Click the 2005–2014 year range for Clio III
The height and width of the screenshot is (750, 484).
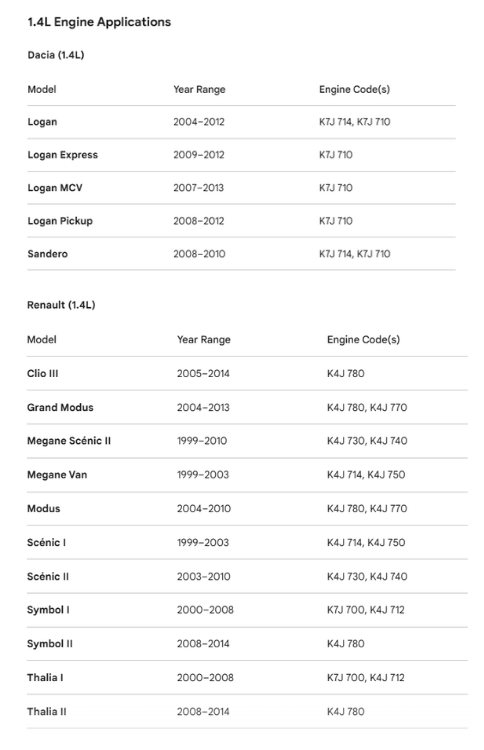click(x=203, y=374)
